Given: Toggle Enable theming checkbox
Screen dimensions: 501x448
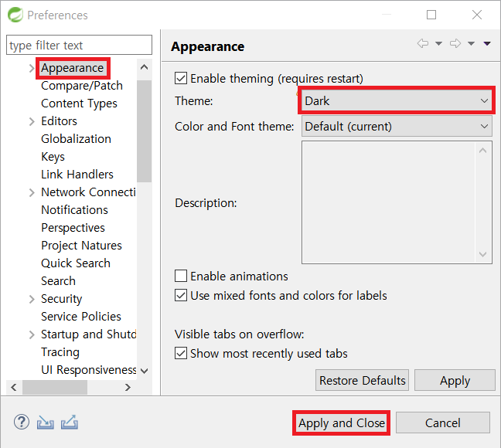Looking at the screenshot, I should pos(181,78).
